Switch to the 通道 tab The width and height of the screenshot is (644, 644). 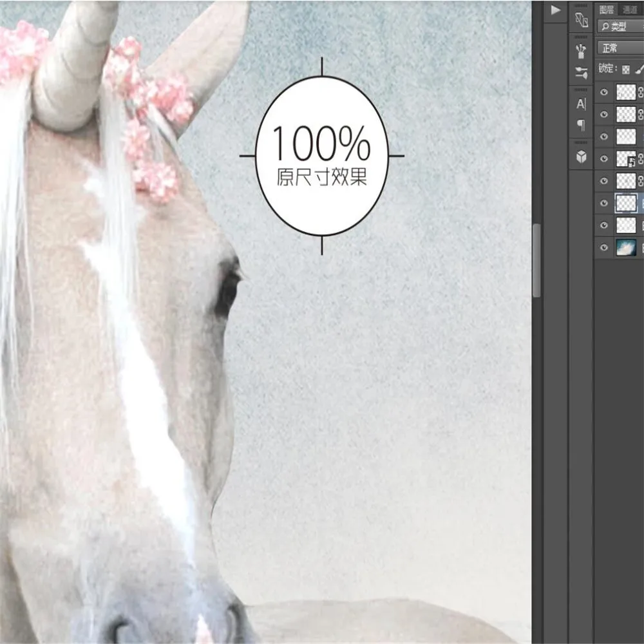[x=630, y=10]
